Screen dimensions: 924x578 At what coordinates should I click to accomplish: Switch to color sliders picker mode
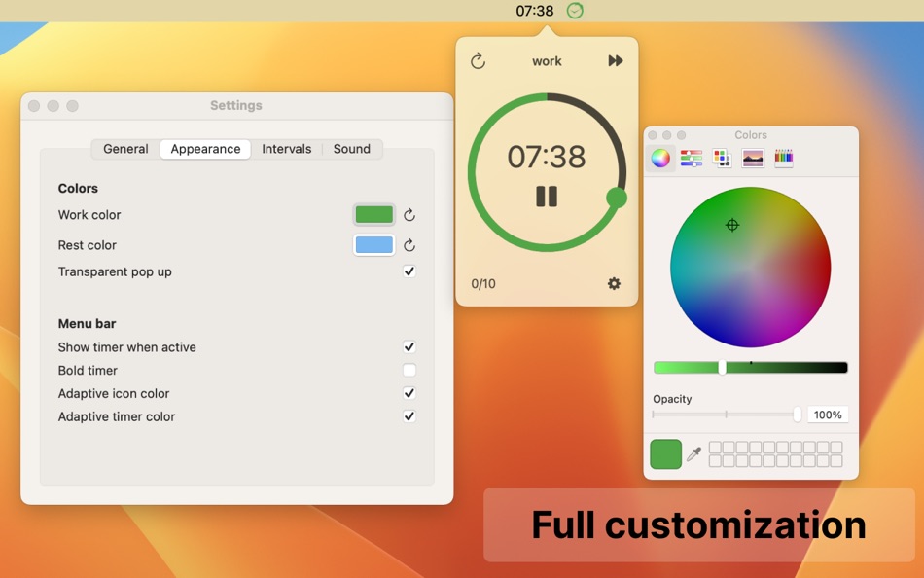(x=692, y=158)
